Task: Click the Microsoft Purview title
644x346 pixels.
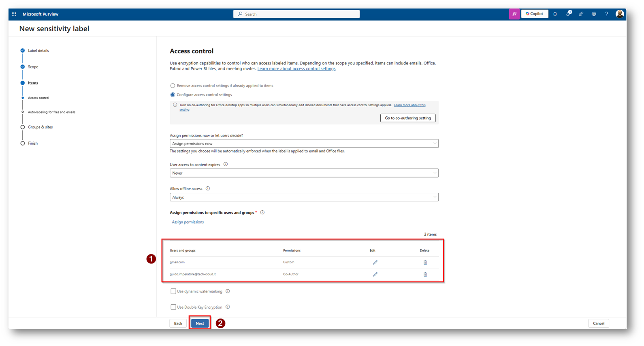Action: point(41,14)
